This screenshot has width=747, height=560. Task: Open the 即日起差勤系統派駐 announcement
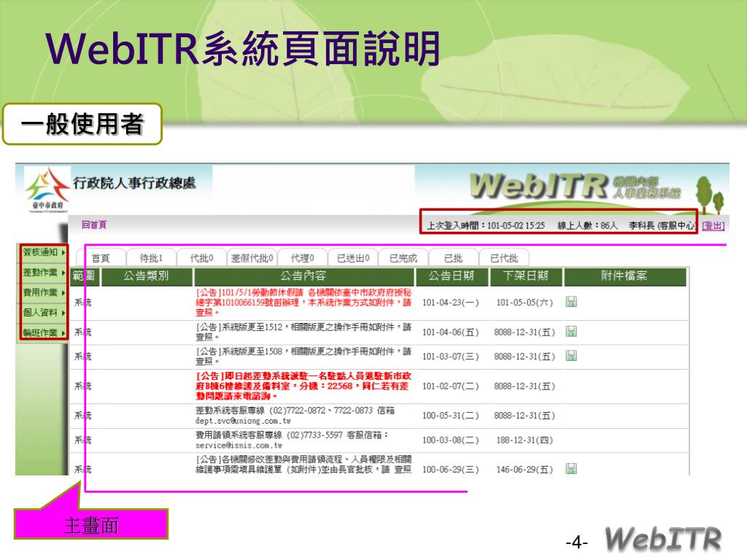coord(303,386)
